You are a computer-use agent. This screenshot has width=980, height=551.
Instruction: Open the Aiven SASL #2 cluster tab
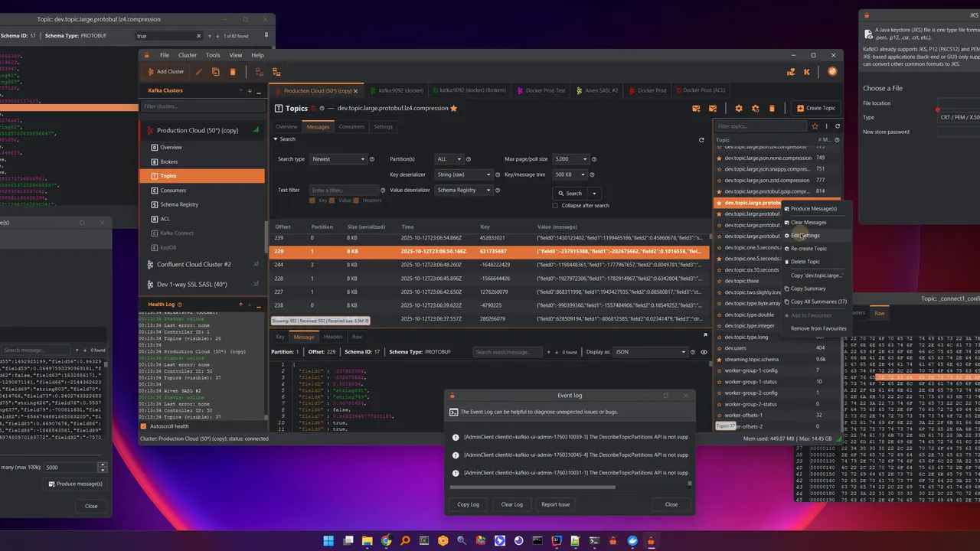[x=597, y=90]
